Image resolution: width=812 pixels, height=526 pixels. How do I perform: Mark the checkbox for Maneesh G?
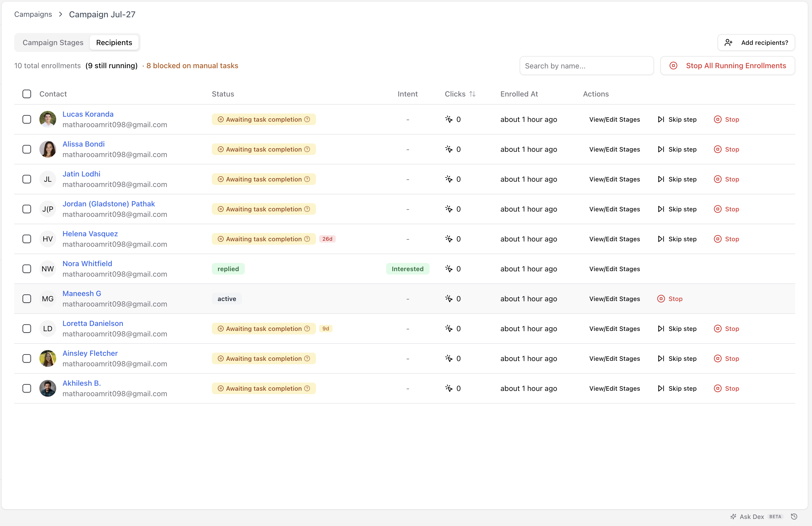27,299
